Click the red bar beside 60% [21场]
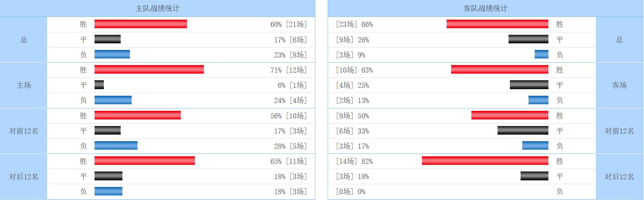644x200 pixels. pos(141,24)
